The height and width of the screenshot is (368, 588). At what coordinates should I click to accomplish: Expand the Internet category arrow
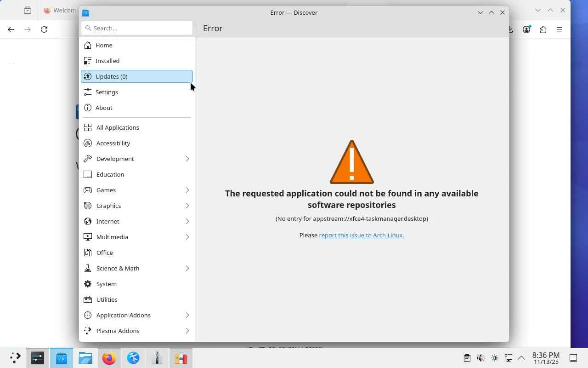pos(187,221)
